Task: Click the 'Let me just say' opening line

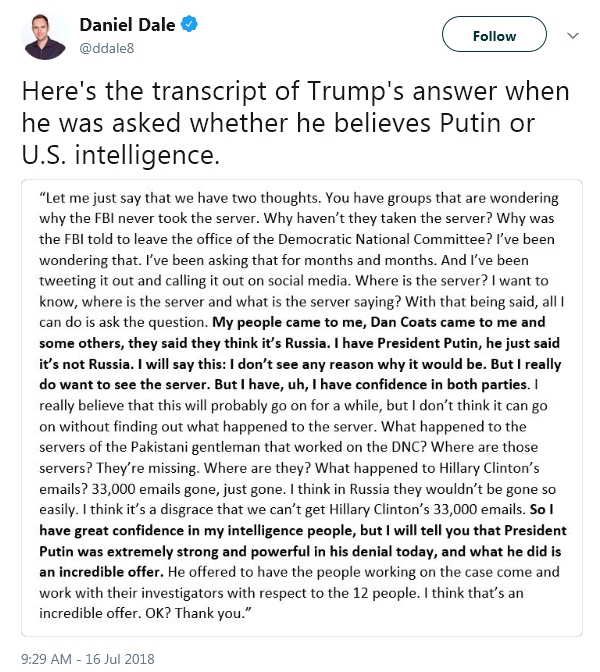Action: tap(299, 198)
